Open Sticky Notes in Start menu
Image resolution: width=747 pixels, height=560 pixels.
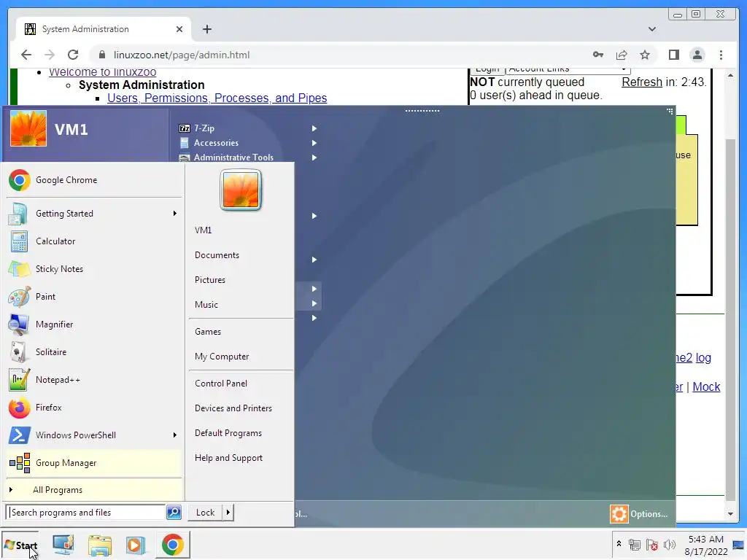click(x=94, y=268)
